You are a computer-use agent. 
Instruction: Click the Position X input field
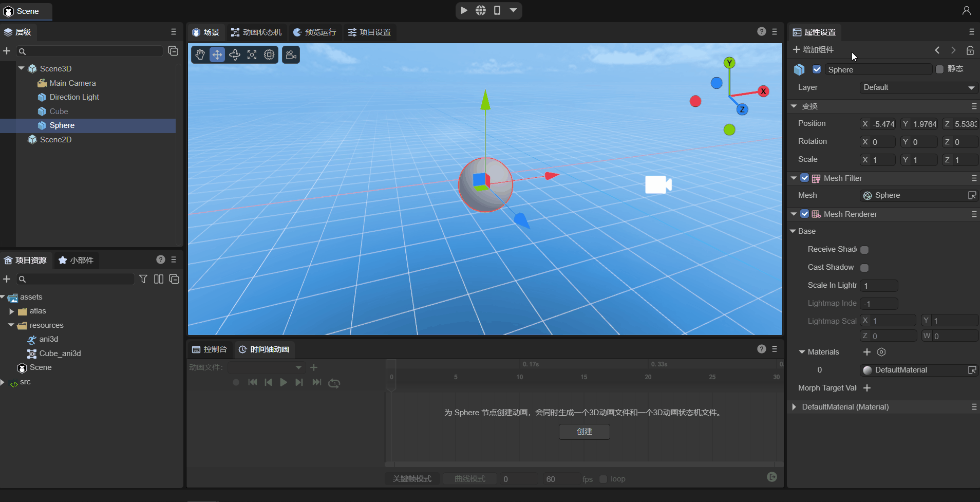tap(883, 124)
